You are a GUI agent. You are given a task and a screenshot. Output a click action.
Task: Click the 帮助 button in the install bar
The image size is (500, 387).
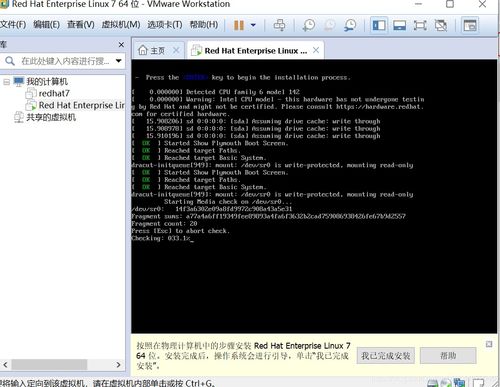(x=448, y=356)
